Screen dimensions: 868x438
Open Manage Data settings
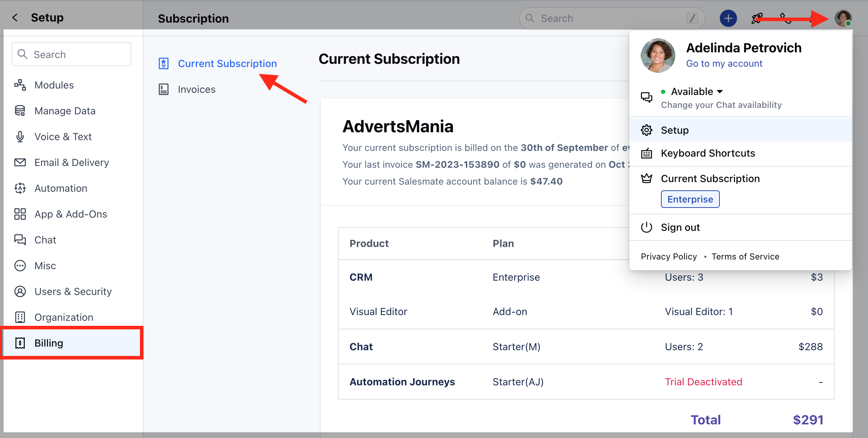coord(65,111)
